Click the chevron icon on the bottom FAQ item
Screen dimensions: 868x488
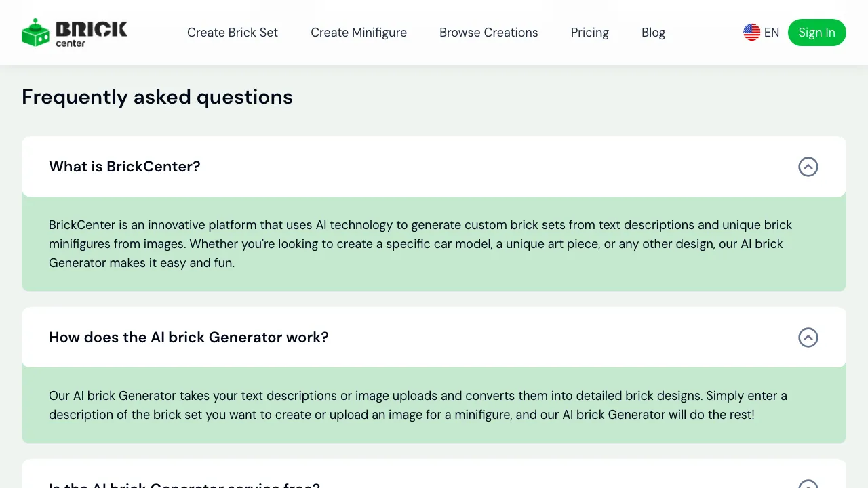(808, 484)
